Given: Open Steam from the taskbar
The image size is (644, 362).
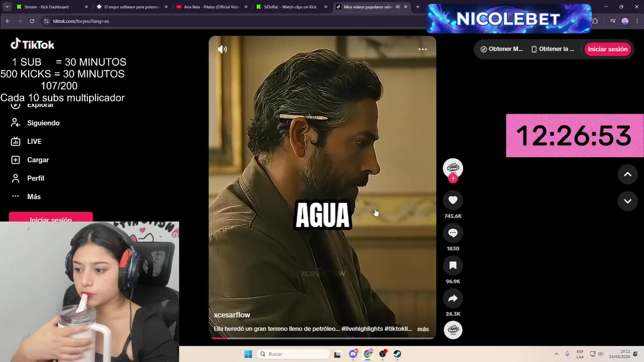Looking at the screenshot, I should [397, 354].
